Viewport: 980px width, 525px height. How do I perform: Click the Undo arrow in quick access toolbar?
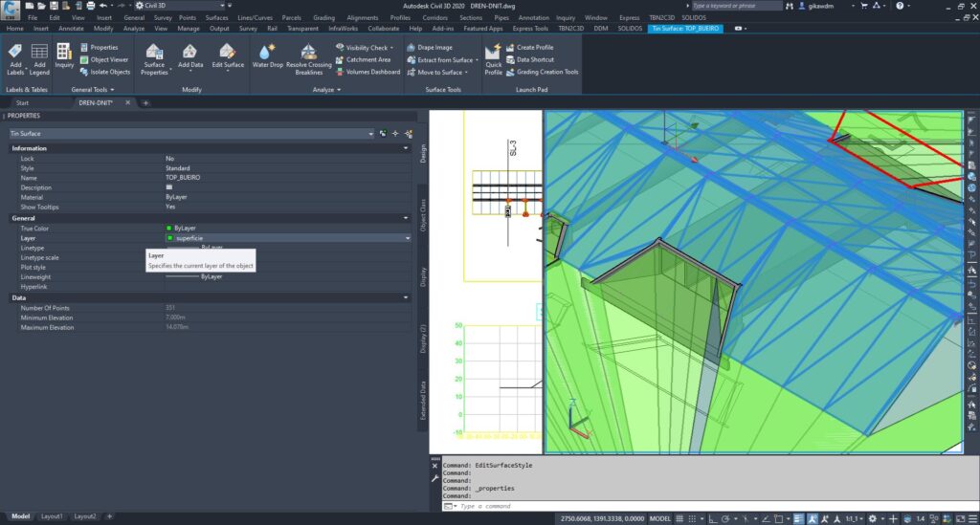[x=103, y=6]
